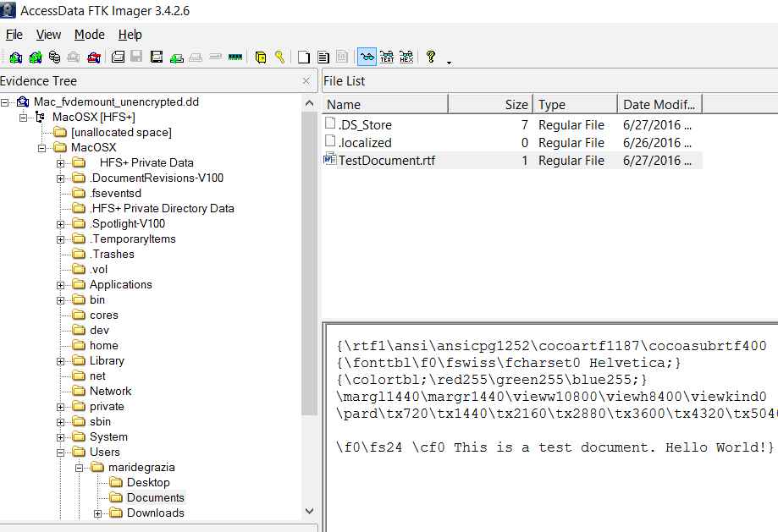The image size is (778, 532).
Task: Close the Evidence Tree pane
Action: [x=306, y=81]
